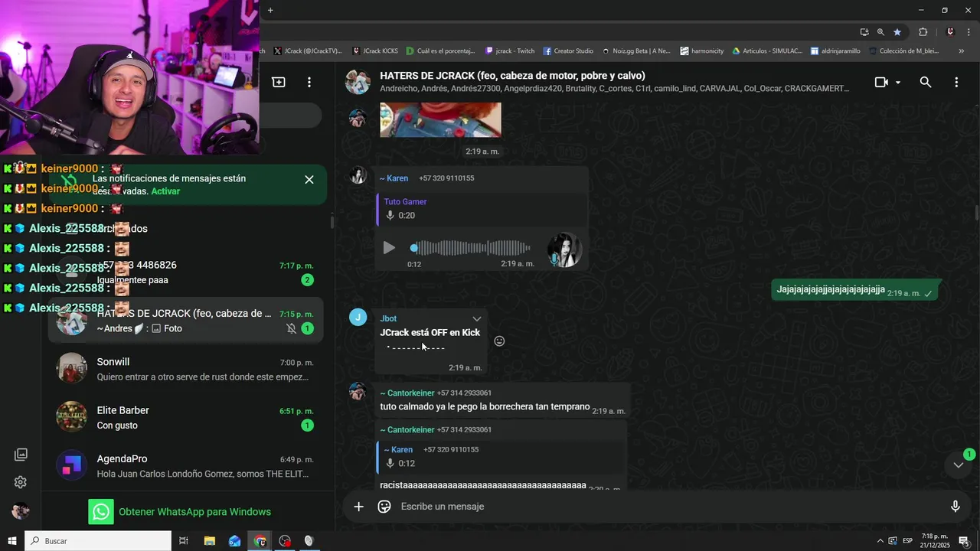This screenshot has width=980, height=551.
Task: Open harmonicity bookmark
Action: pyautogui.click(x=701, y=51)
